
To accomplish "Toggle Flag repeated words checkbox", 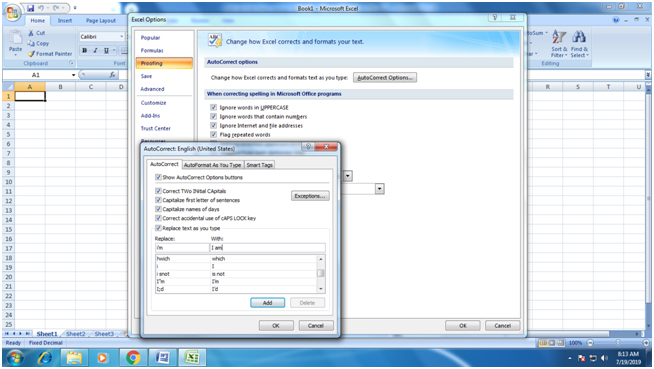I will point(214,134).
